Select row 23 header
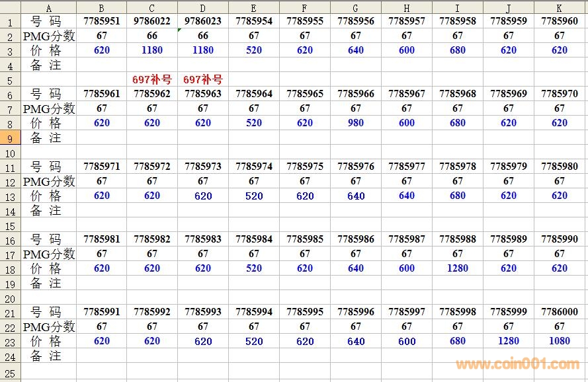 10,341
